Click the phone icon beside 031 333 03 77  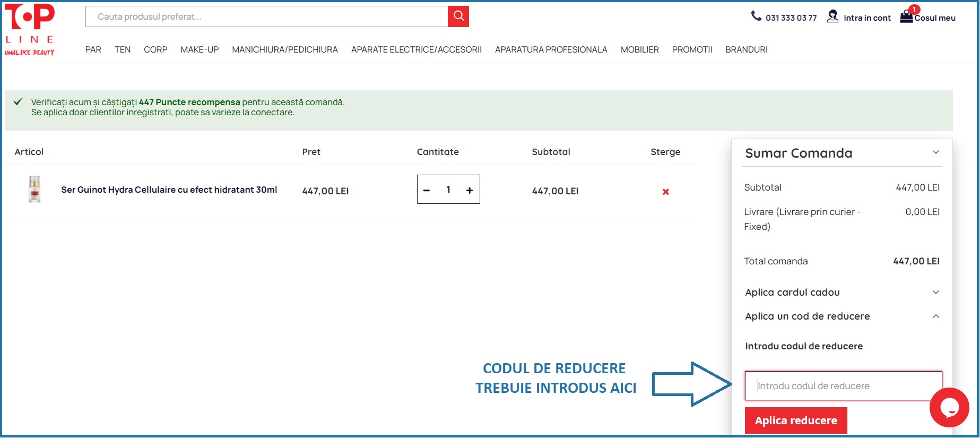tap(756, 16)
